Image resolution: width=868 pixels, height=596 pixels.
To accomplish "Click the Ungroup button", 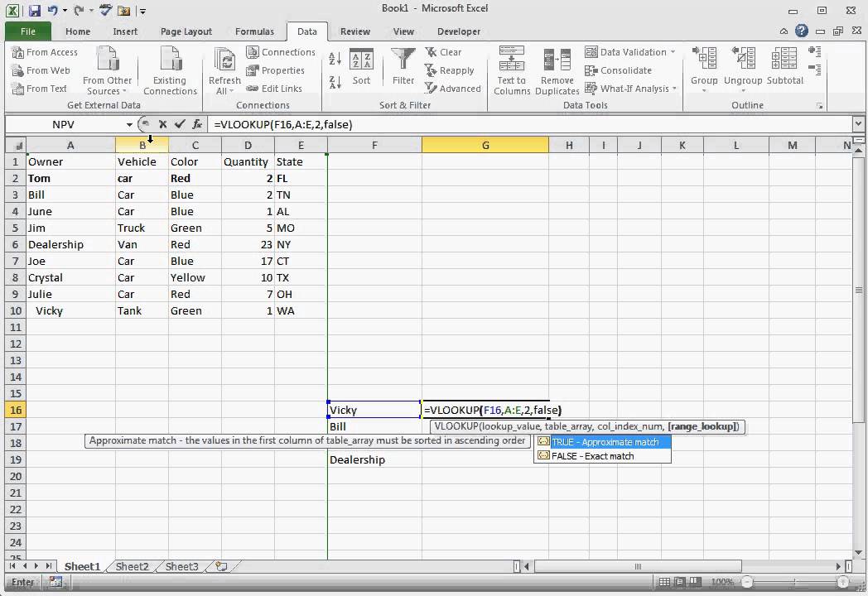I will click(x=743, y=69).
